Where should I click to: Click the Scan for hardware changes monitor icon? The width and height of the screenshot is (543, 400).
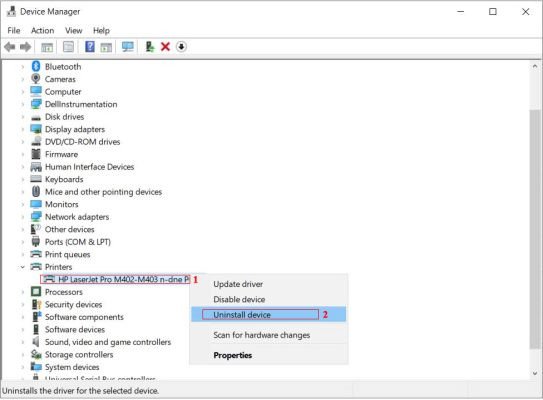(128, 47)
